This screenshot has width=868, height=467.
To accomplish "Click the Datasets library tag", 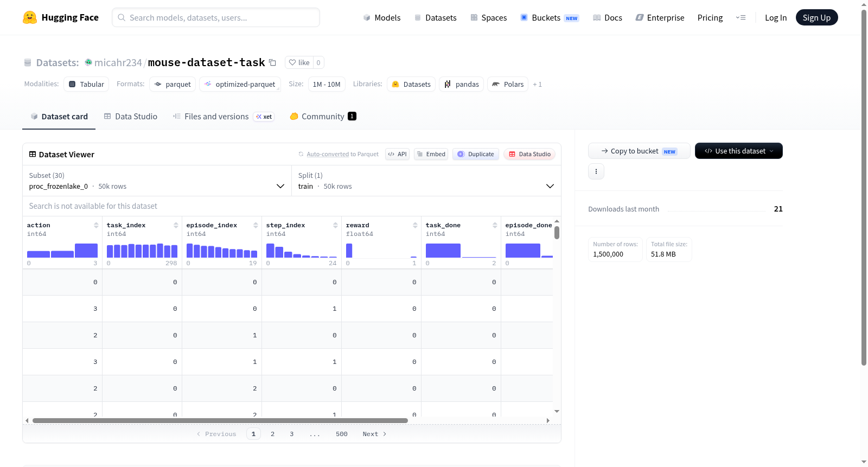I will coord(411,84).
